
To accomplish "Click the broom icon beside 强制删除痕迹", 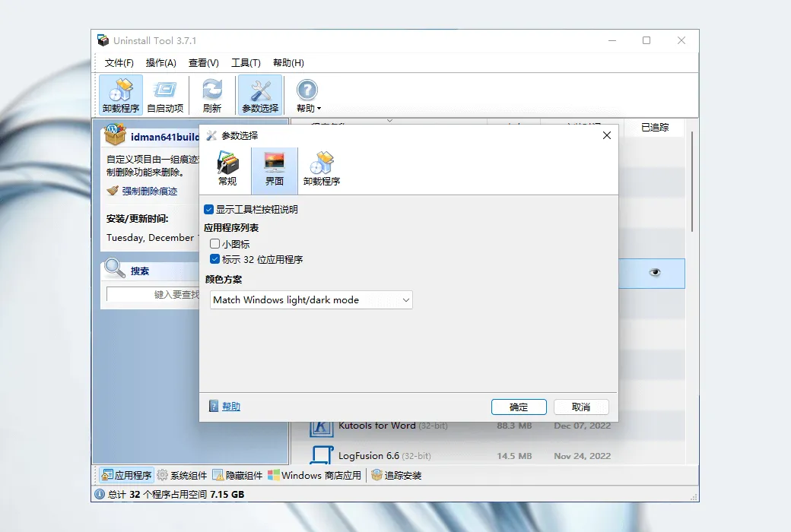I will (113, 191).
